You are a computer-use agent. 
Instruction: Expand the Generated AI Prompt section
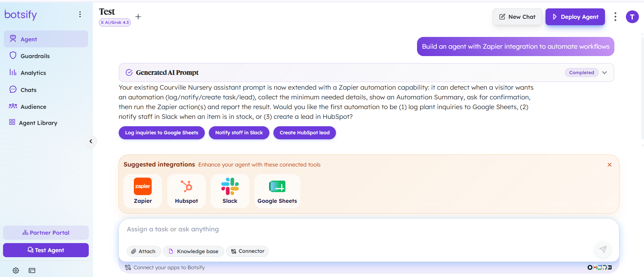tap(604, 73)
